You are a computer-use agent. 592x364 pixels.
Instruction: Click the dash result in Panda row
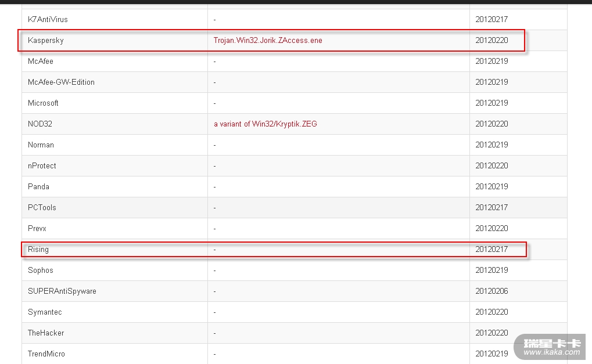coord(215,187)
